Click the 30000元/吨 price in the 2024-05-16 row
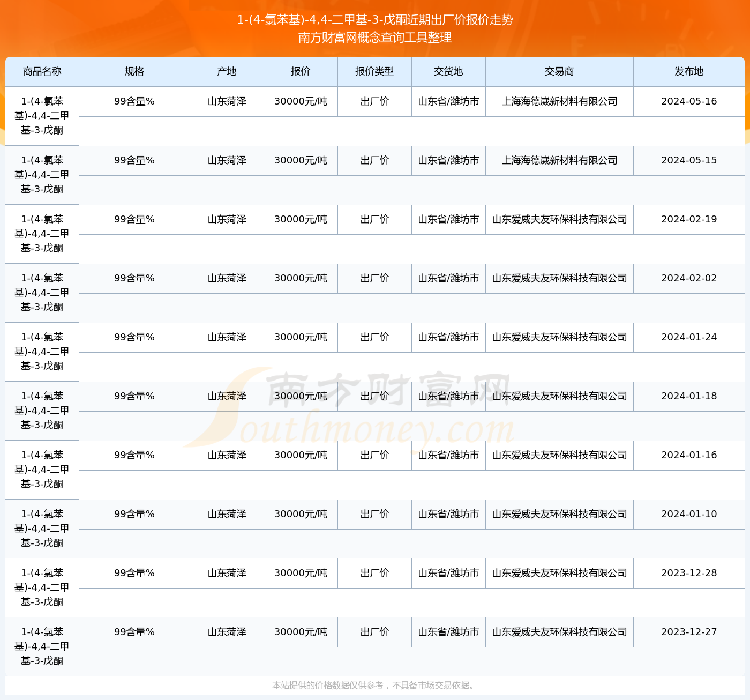750x700 pixels. click(x=301, y=101)
